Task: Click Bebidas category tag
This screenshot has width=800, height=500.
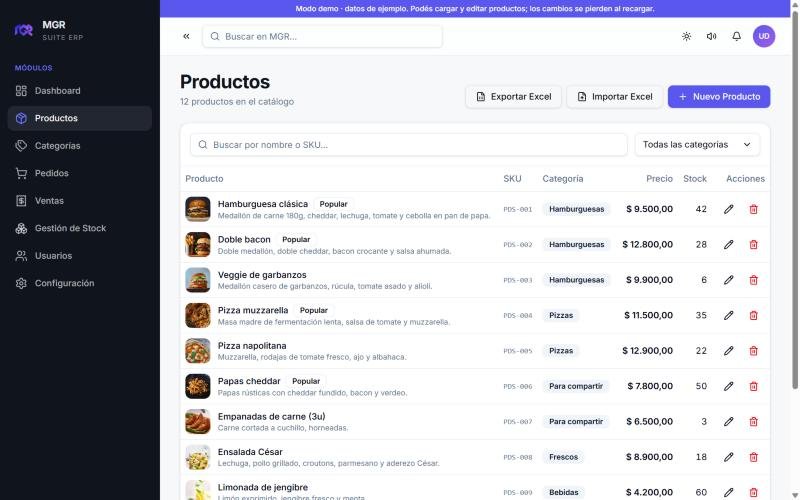Action: 564,493
